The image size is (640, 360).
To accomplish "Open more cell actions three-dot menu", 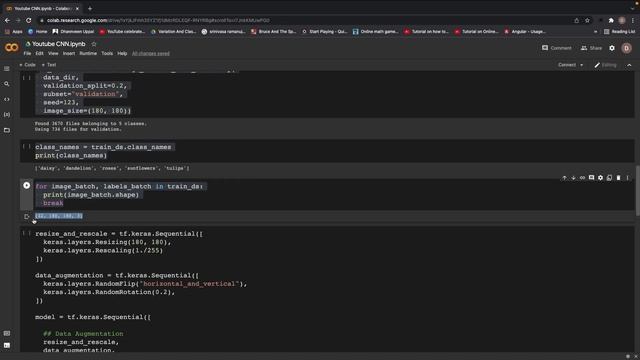I will point(628,178).
